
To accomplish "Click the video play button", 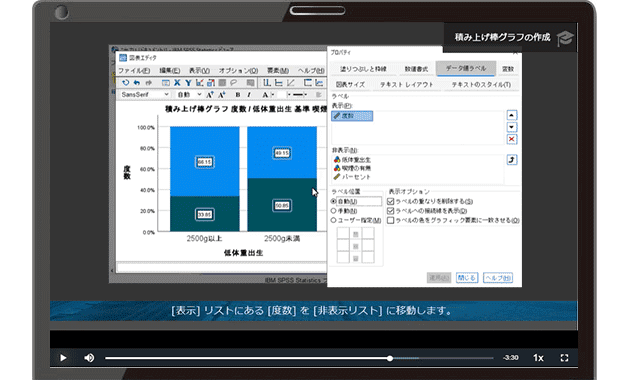I will tap(63, 358).
